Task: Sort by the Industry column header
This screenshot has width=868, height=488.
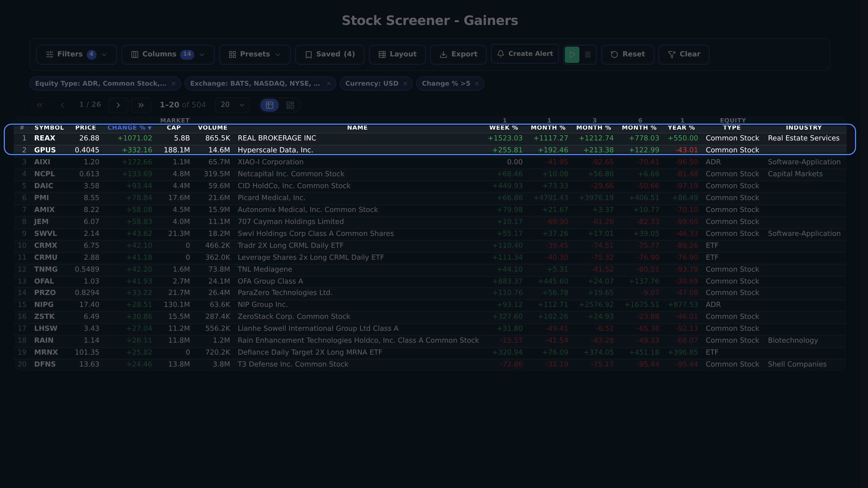Action: (x=804, y=128)
